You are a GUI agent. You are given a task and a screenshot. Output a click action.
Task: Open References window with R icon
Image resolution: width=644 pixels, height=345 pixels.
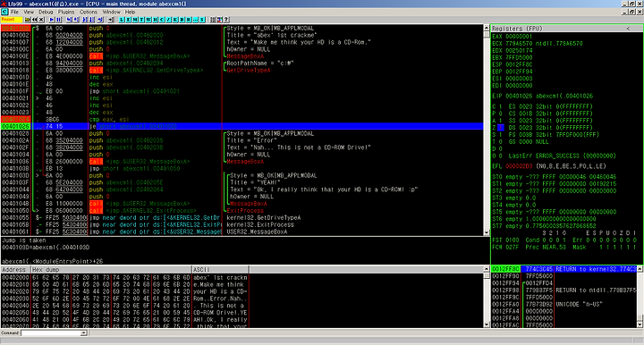(189, 20)
